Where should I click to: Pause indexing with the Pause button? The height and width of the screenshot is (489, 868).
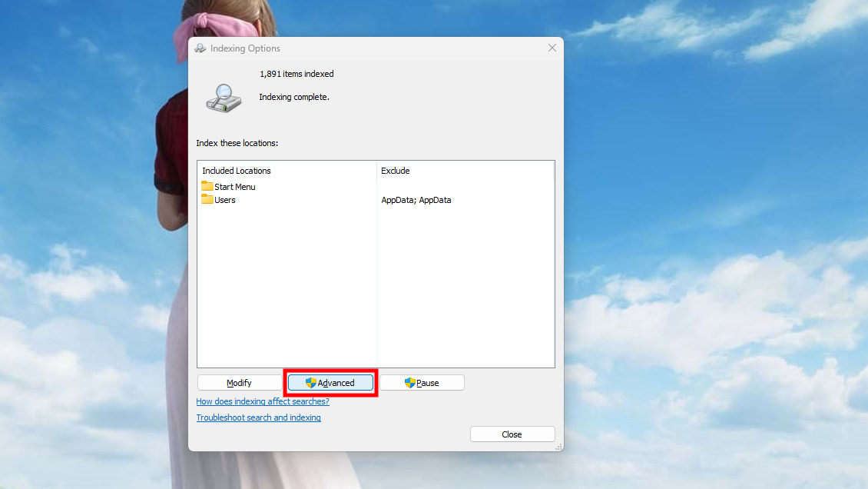click(422, 383)
